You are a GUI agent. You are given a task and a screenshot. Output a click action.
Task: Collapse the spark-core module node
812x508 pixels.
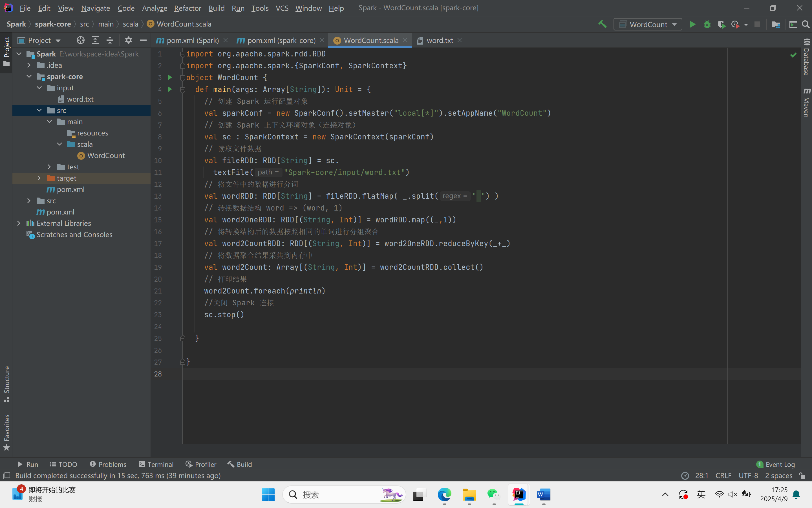tap(29, 76)
